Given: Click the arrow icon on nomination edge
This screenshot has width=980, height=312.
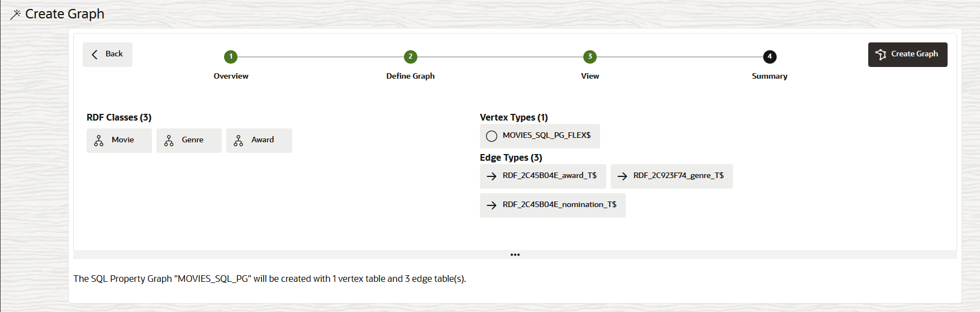Looking at the screenshot, I should (492, 205).
